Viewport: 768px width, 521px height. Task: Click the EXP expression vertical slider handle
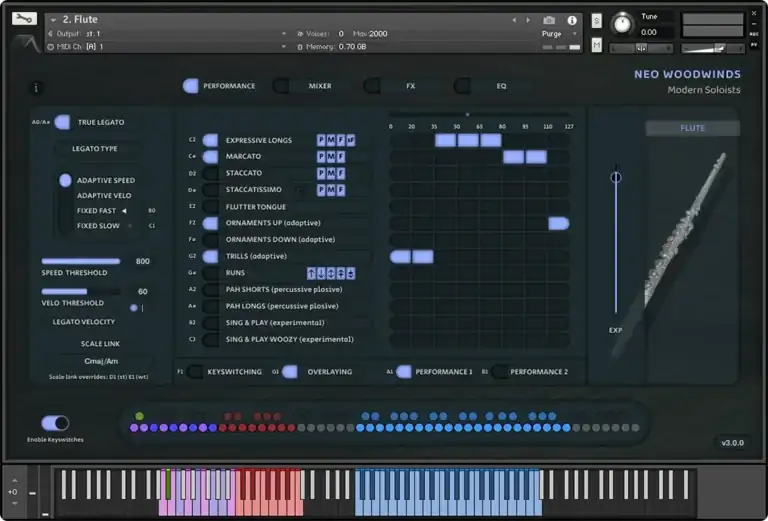pyautogui.click(x=616, y=177)
